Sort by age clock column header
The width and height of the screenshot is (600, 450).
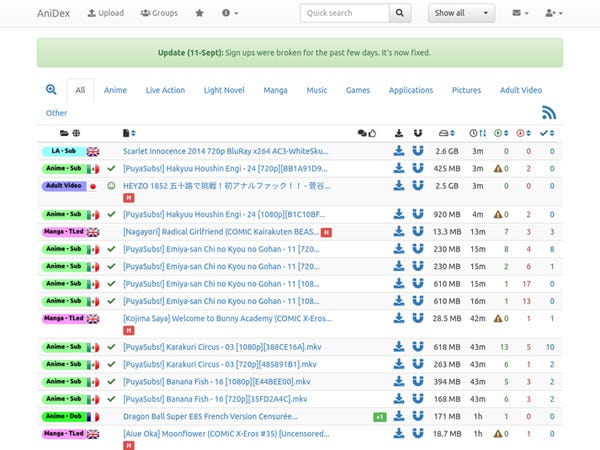pyautogui.click(x=478, y=133)
